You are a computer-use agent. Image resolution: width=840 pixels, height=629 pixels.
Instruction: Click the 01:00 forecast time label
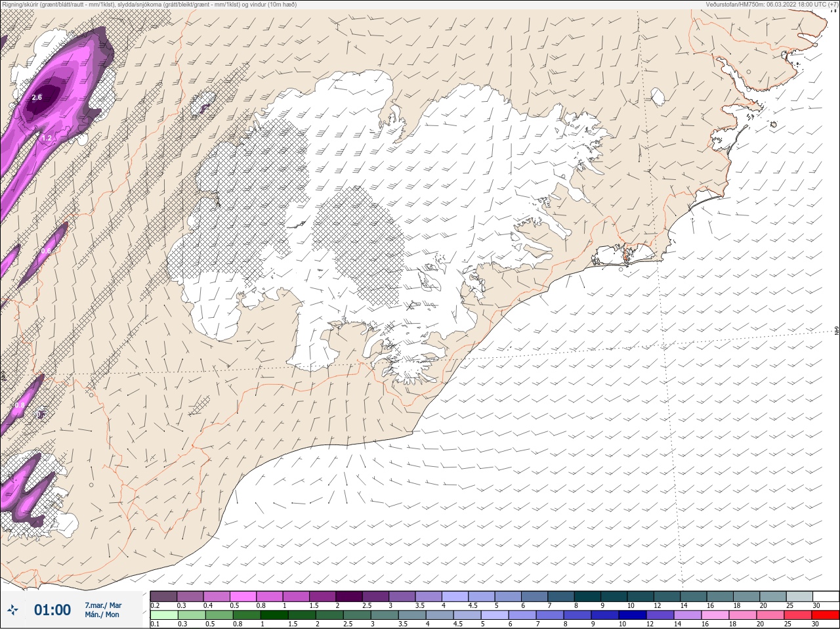(x=52, y=610)
